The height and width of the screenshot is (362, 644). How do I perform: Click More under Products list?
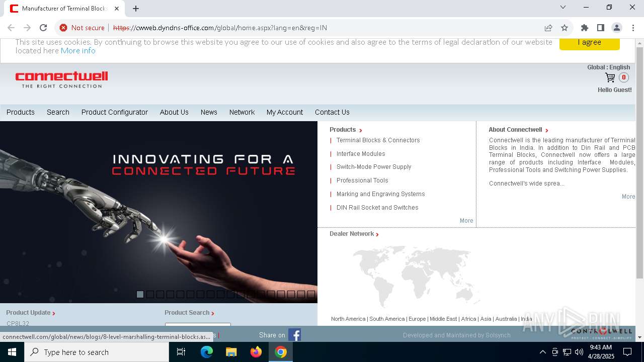coord(466,221)
